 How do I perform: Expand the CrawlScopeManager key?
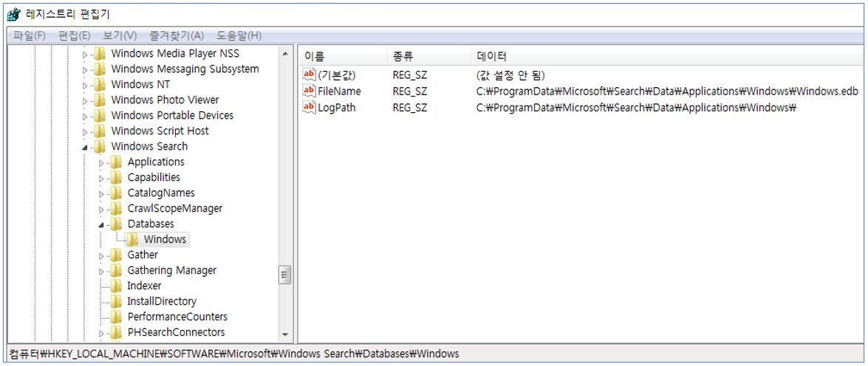pos(100,209)
